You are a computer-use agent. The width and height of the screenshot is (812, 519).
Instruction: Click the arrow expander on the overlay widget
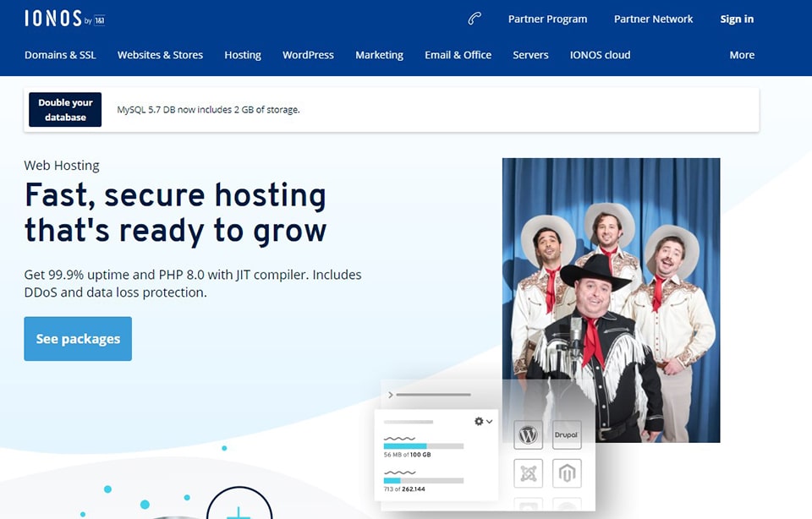click(391, 394)
